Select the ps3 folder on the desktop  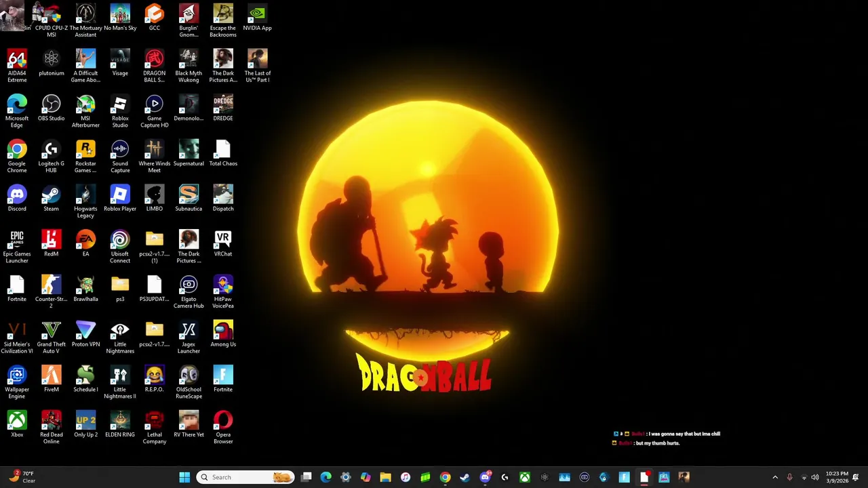coord(120,289)
